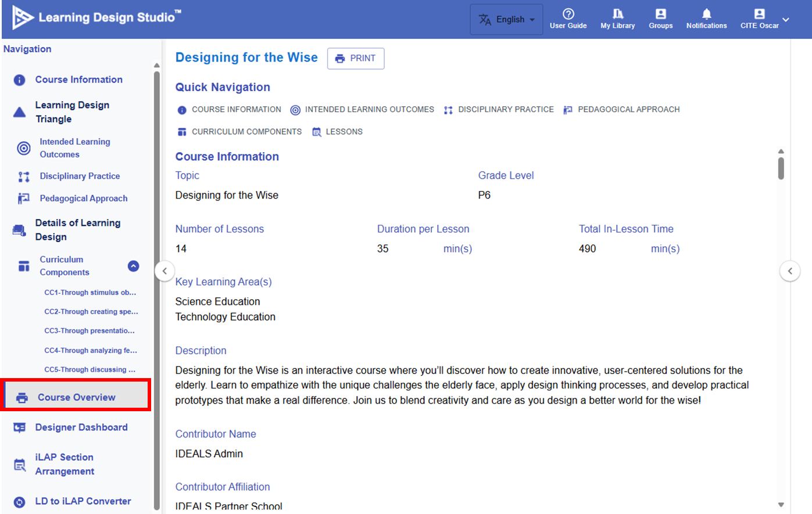Screen dimensions: 812x514
Task: Click the Course Information info icon in sidebar
Action: point(20,80)
